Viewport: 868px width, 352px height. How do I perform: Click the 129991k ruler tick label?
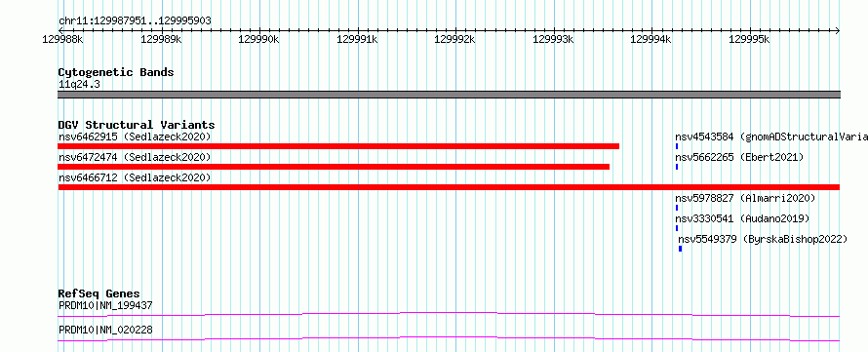point(357,39)
